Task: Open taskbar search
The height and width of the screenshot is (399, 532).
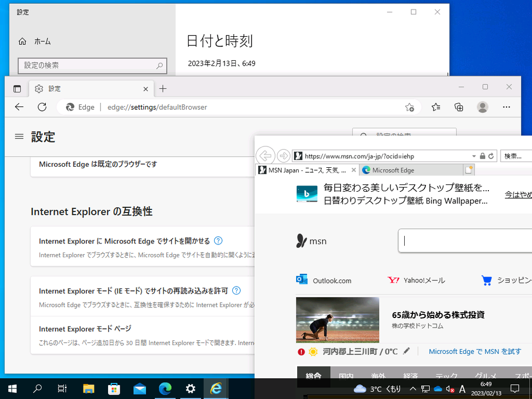Action: click(x=37, y=389)
